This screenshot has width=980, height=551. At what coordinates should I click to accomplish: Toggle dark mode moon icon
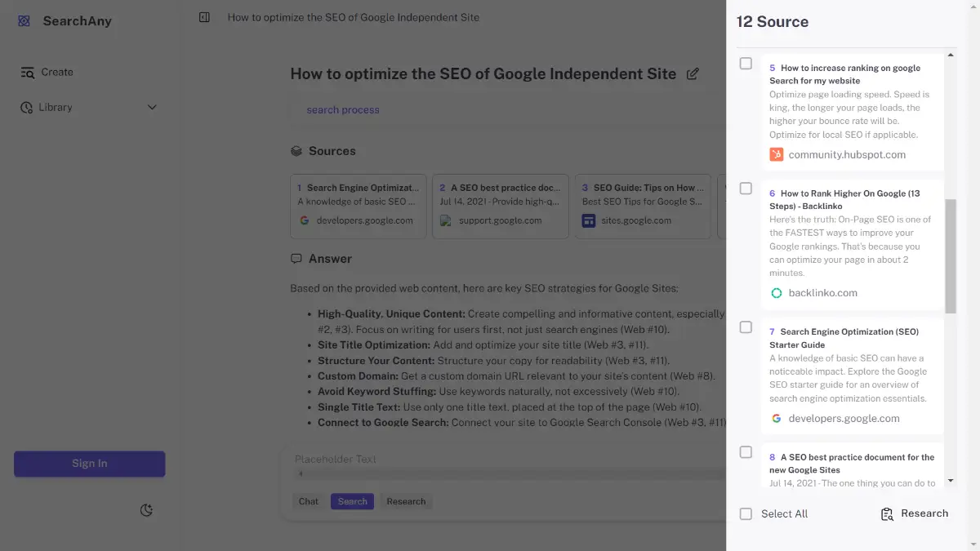[x=147, y=510]
